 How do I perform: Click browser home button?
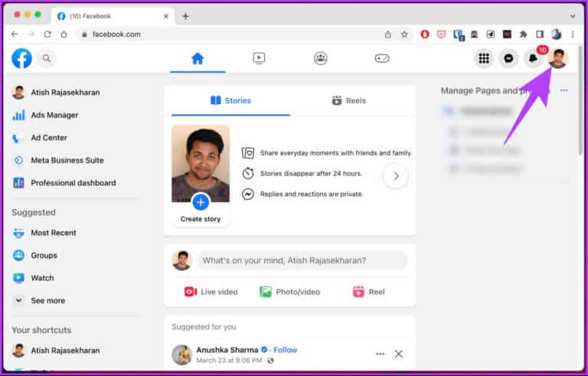64,34
